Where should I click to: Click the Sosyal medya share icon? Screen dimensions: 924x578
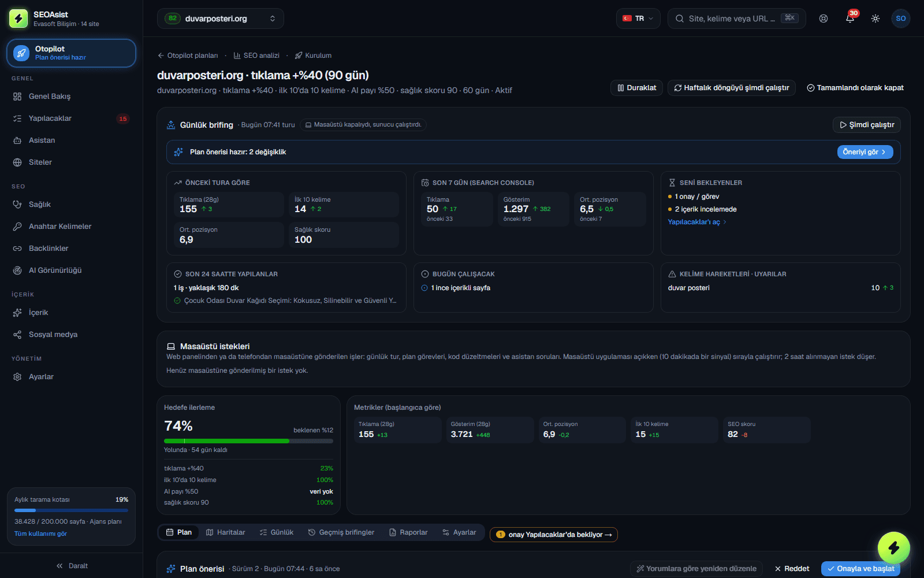point(17,335)
